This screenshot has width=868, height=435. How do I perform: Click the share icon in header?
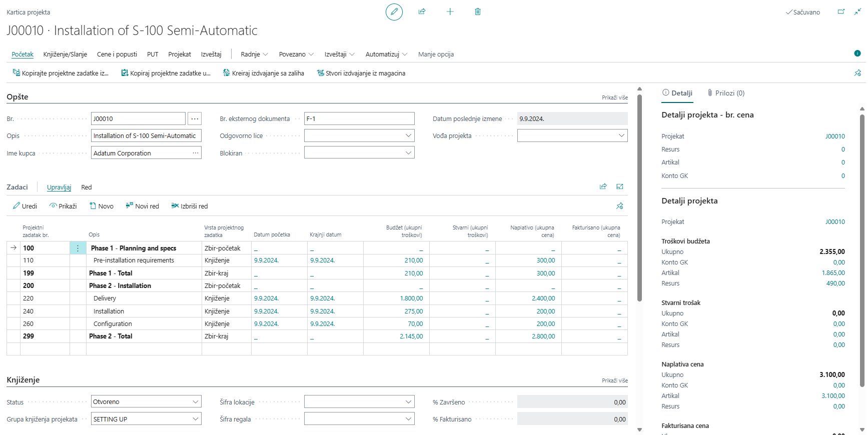pyautogui.click(x=422, y=11)
